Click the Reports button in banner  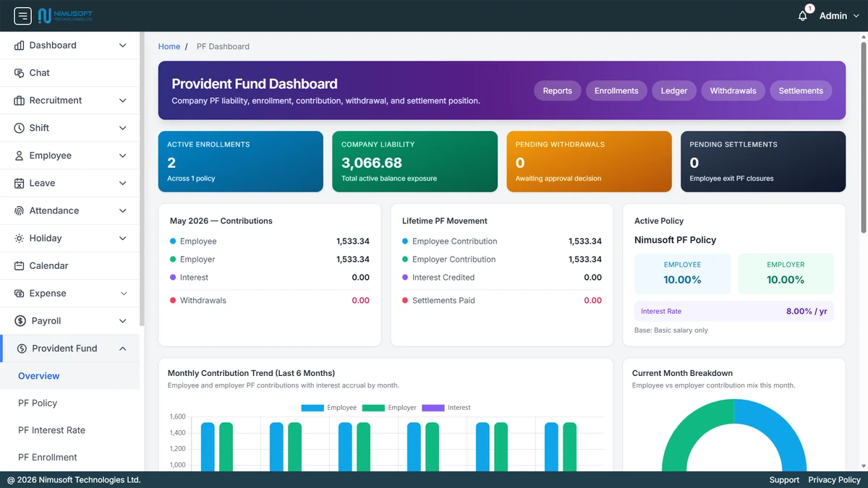click(557, 90)
